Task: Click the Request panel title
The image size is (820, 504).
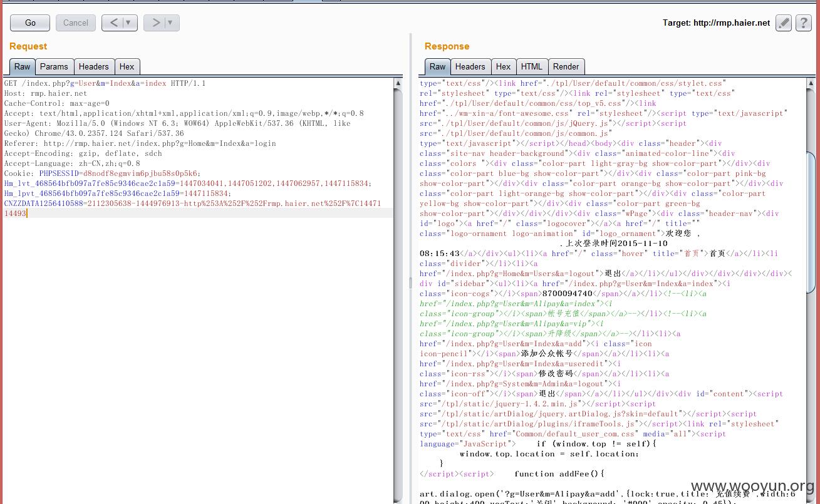Action: tap(28, 46)
